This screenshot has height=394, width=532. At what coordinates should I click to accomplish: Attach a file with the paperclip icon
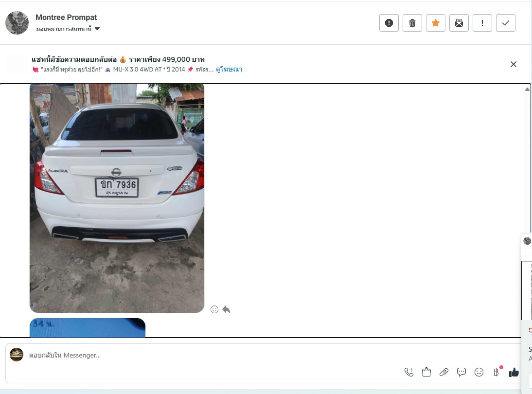click(444, 372)
